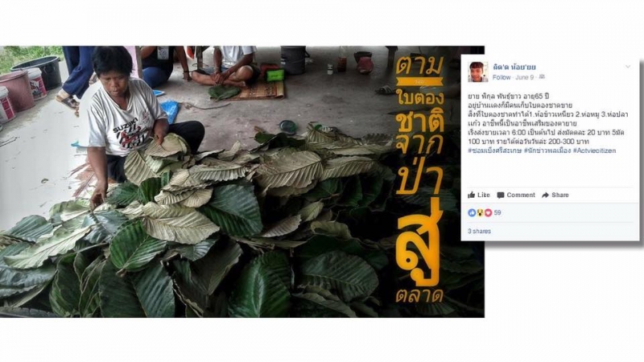644x362 pixels.
Task: Expand the post options chevron
Action: coord(628,67)
